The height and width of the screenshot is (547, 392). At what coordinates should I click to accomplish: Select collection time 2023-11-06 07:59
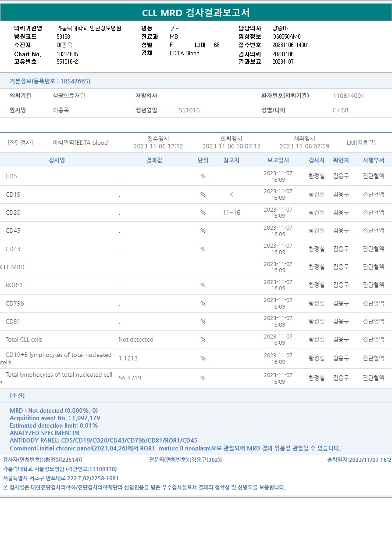[x=304, y=146]
